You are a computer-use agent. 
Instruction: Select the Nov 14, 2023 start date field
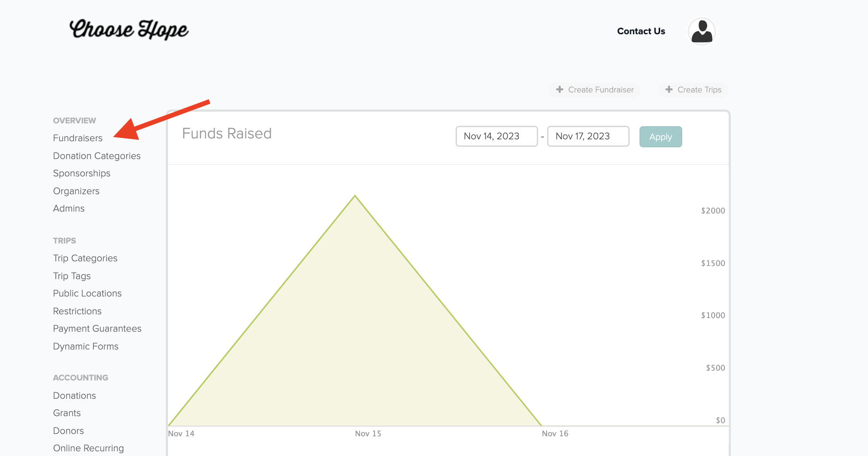pyautogui.click(x=496, y=136)
